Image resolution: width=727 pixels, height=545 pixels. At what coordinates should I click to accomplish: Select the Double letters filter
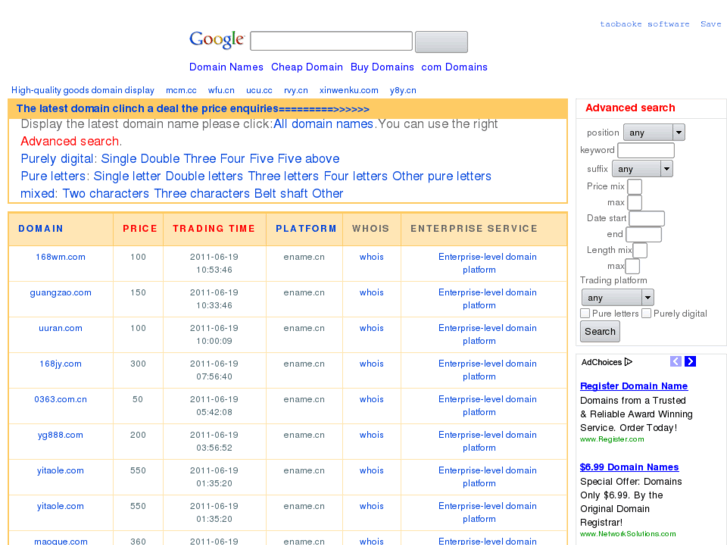204,176
